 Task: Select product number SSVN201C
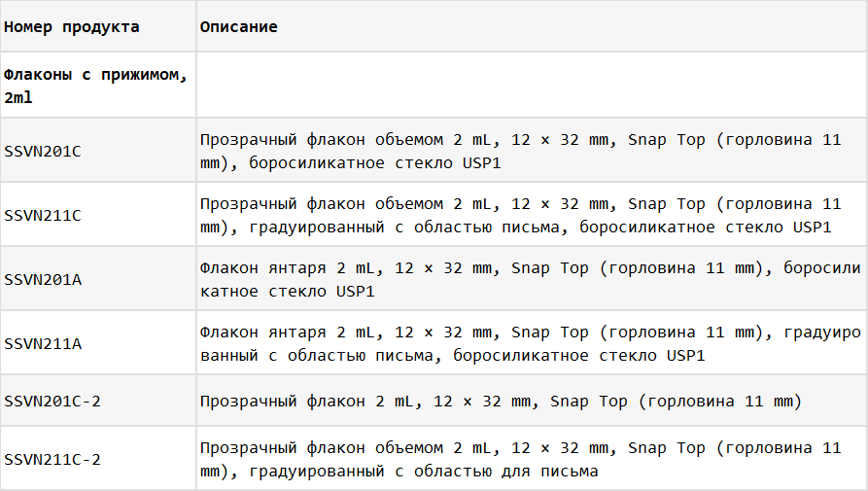[x=43, y=151]
